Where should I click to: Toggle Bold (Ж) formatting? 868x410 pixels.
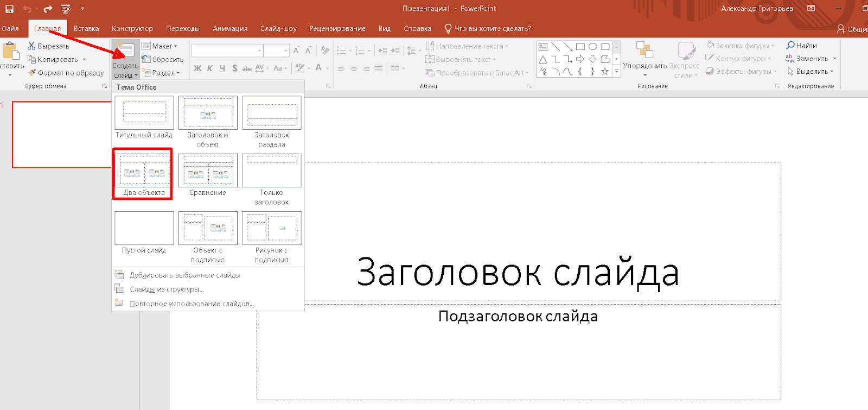(x=197, y=68)
